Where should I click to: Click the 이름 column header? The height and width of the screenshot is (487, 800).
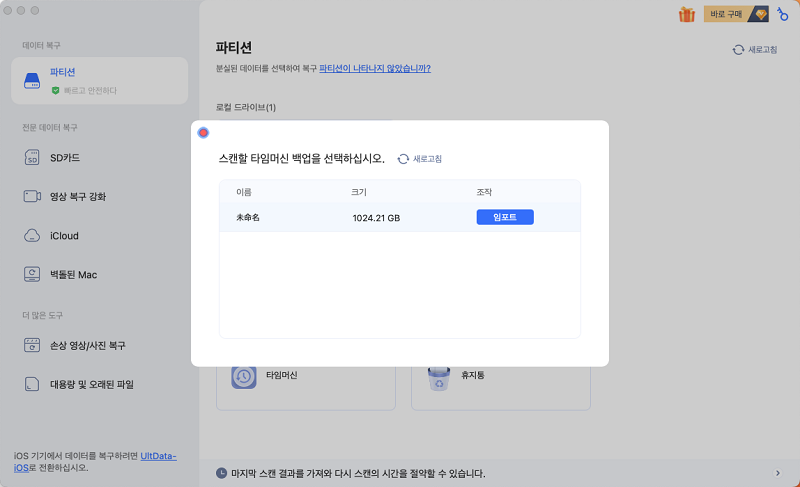pos(244,192)
